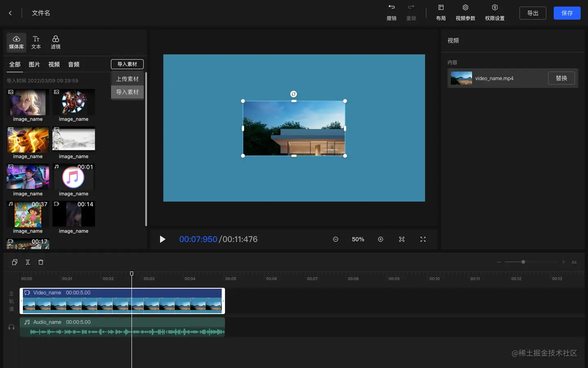Click the copy clip icon in timeline toolbar
The width and height of the screenshot is (588, 368).
click(15, 262)
